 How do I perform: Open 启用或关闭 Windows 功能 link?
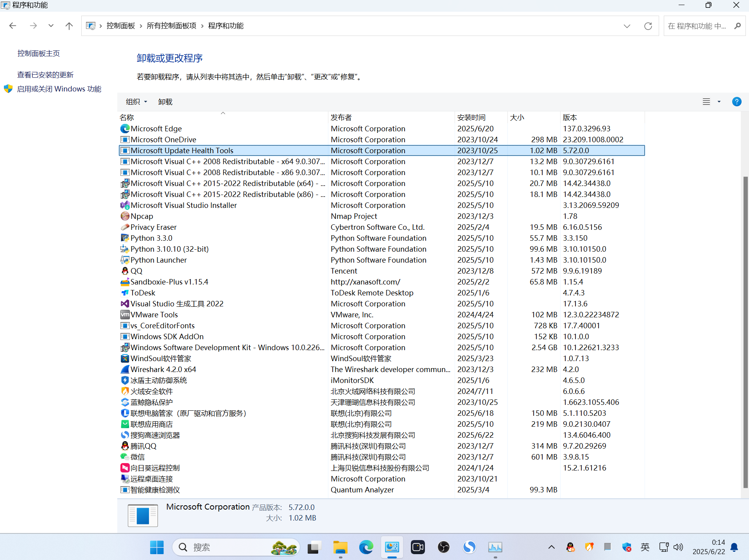(59, 89)
